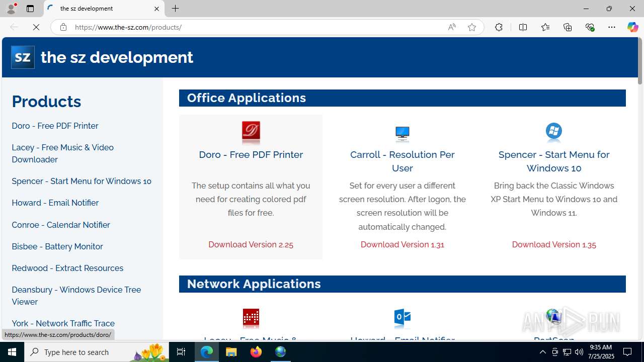
Task: Open Task View on the taskbar
Action: [181, 352]
